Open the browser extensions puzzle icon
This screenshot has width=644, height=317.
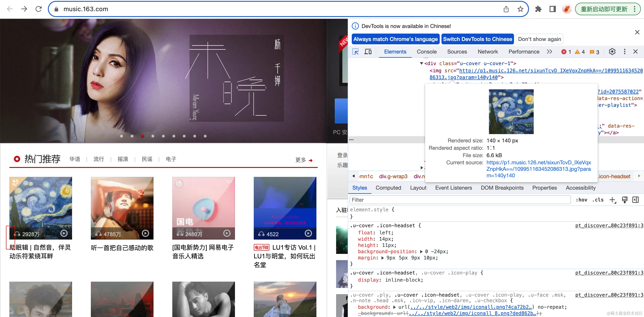[x=538, y=9]
